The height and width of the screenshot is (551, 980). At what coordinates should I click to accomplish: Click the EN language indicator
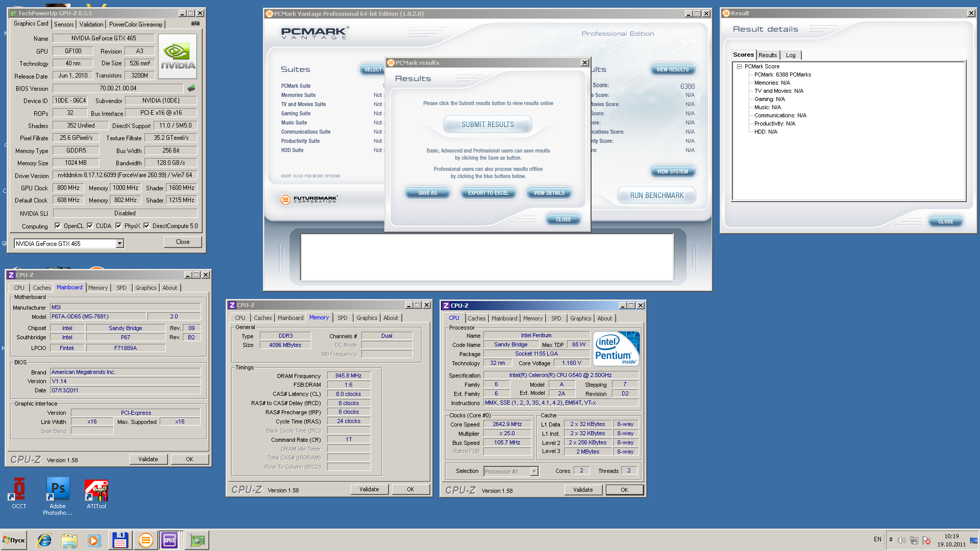[x=877, y=539]
